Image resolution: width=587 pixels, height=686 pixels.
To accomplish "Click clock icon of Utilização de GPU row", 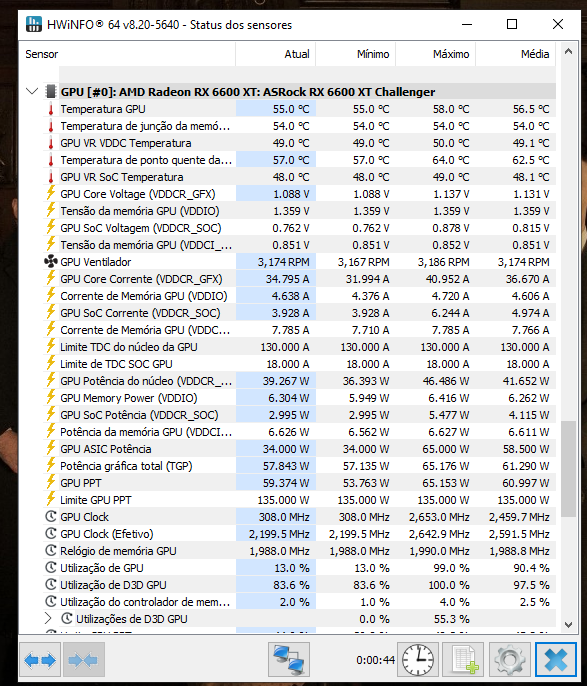I will 51,567.
